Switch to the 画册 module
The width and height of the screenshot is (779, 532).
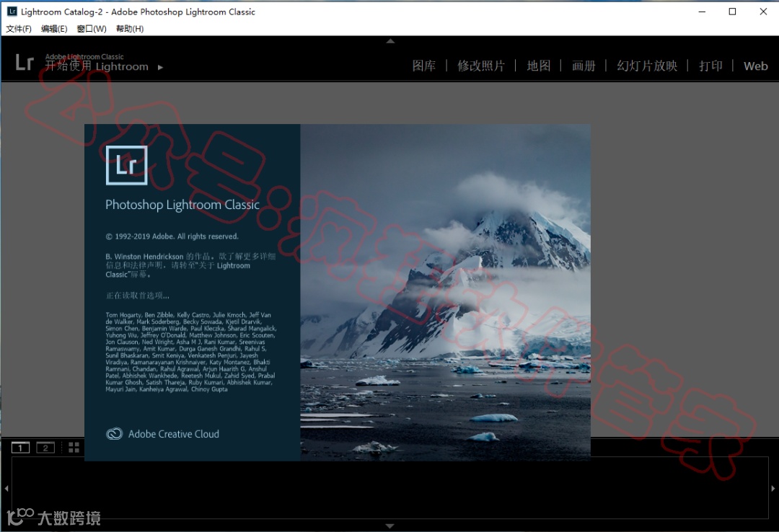click(584, 66)
